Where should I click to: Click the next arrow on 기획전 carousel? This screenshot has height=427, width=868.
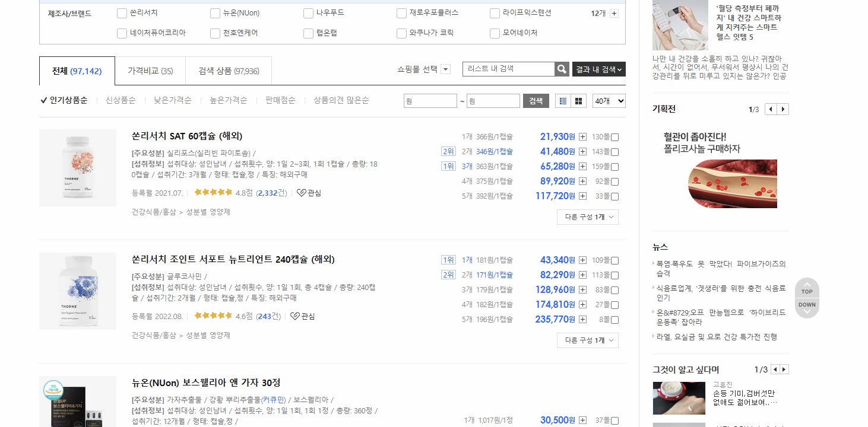(784, 109)
